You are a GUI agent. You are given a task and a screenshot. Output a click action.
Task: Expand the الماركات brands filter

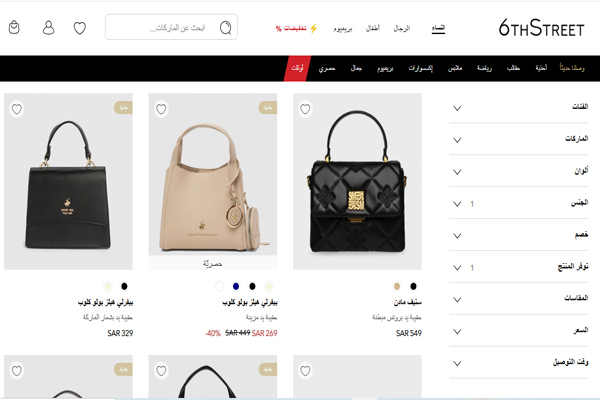pos(519,139)
